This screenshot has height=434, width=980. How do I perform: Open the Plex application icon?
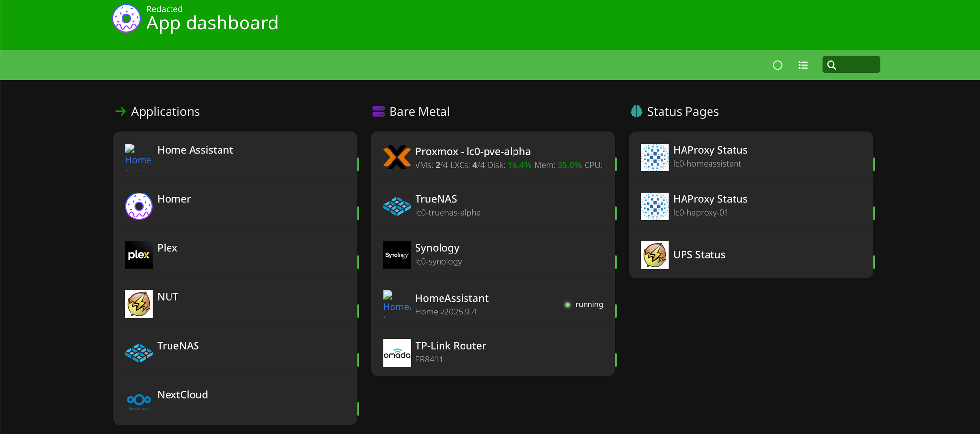click(139, 255)
